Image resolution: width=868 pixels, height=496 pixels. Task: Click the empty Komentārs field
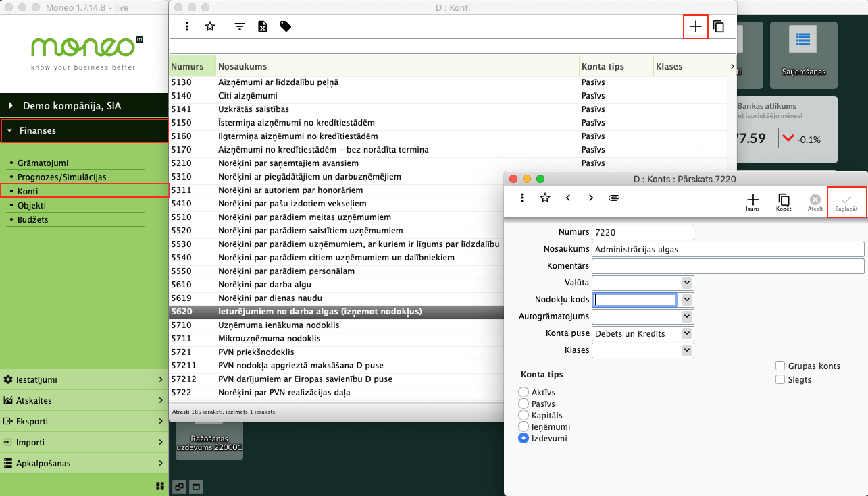coord(728,266)
